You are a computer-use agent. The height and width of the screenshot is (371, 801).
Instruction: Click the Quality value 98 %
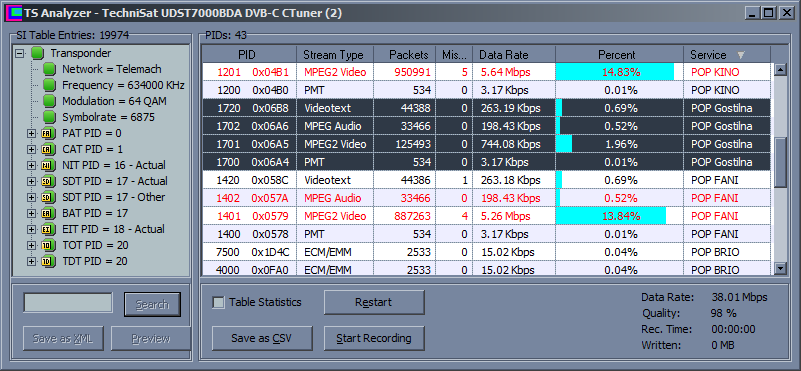723,313
